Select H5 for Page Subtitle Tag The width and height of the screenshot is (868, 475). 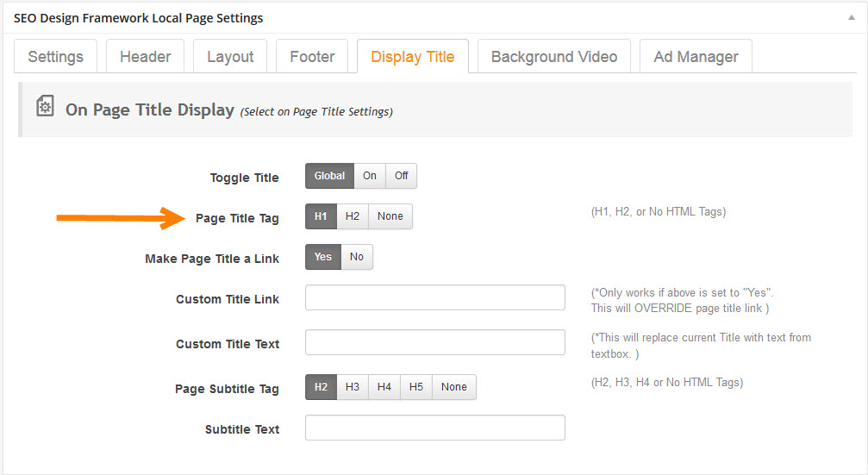(x=416, y=387)
